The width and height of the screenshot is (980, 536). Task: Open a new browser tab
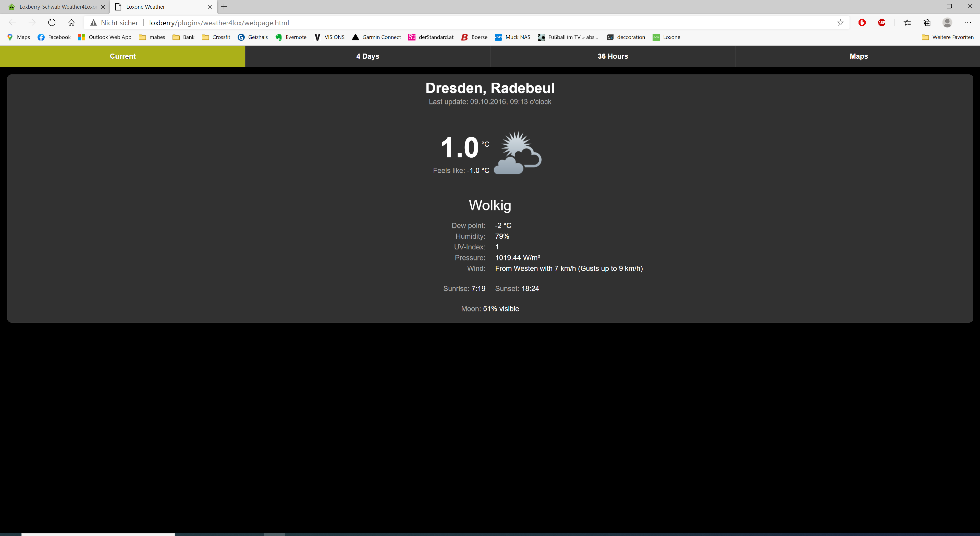224,6
